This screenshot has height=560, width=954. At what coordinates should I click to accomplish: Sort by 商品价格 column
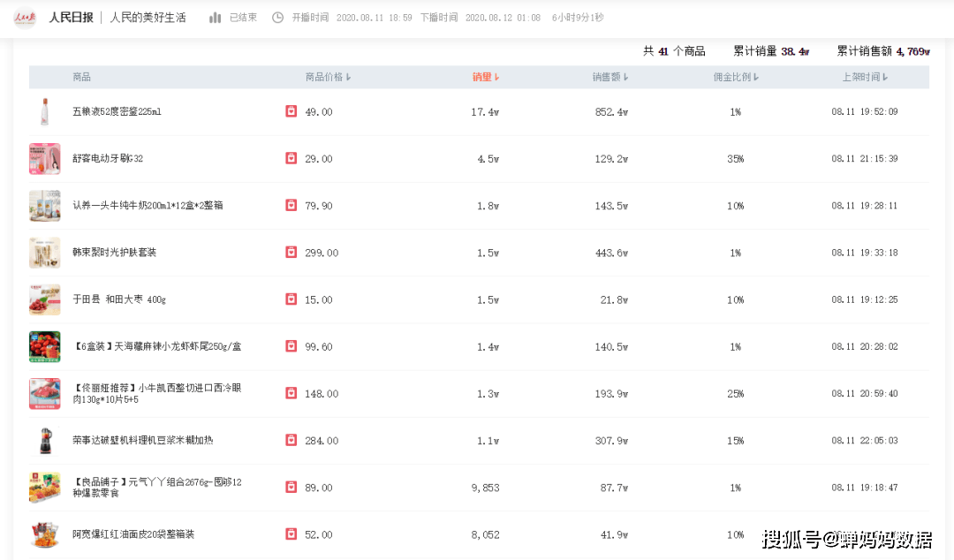pos(328,78)
